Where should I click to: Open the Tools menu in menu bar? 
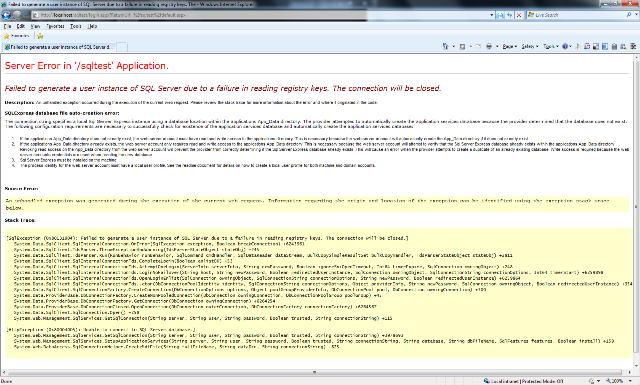[x=76, y=26]
